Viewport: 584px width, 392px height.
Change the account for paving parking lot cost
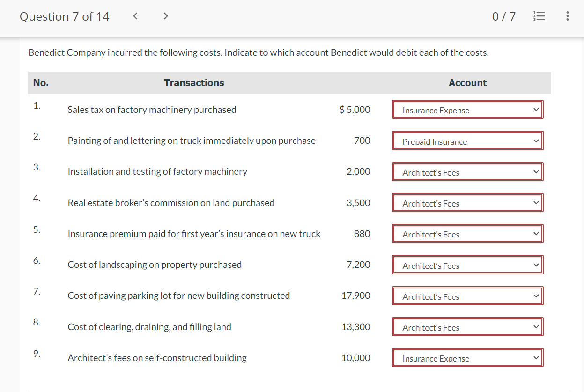[x=467, y=296]
